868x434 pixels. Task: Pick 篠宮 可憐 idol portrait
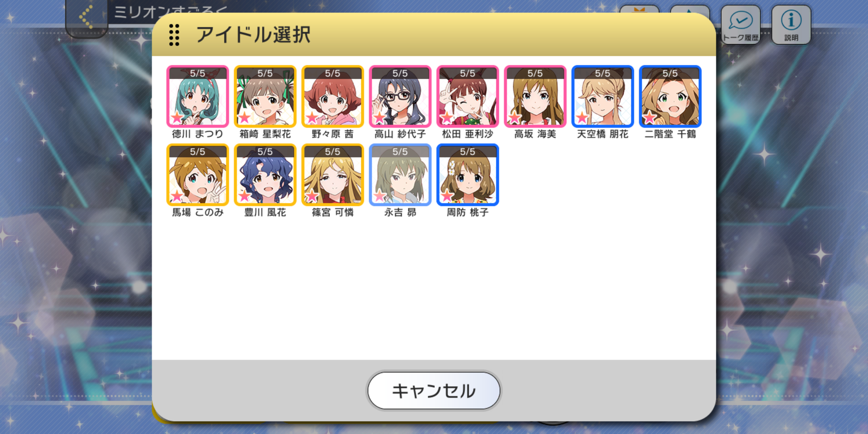tap(332, 175)
